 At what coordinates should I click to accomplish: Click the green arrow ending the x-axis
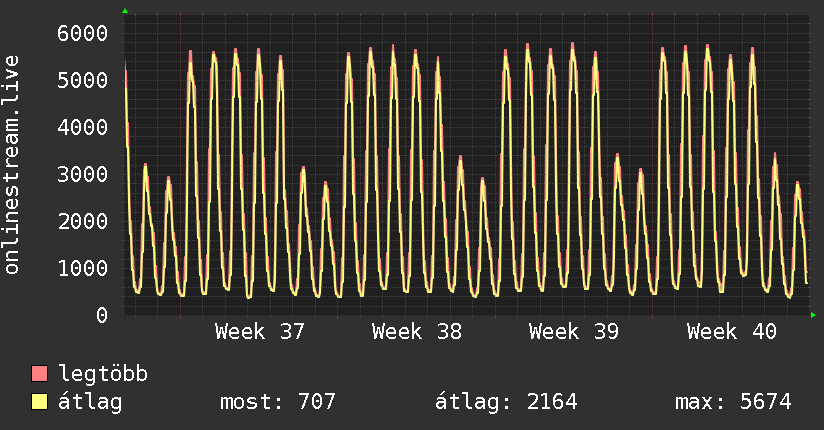[x=813, y=315]
